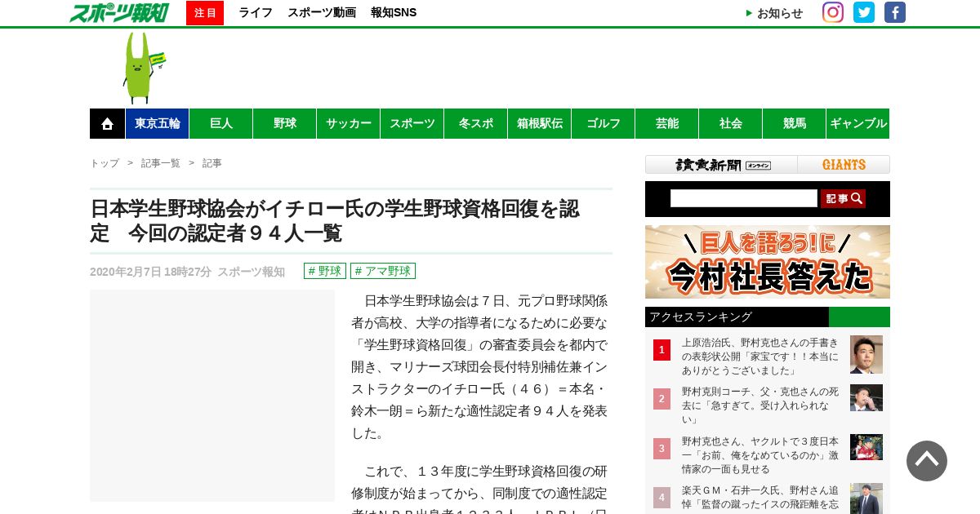Click thumbnail of ranking 2 article
Screen dimensions: 980x514
pyautogui.click(x=866, y=398)
